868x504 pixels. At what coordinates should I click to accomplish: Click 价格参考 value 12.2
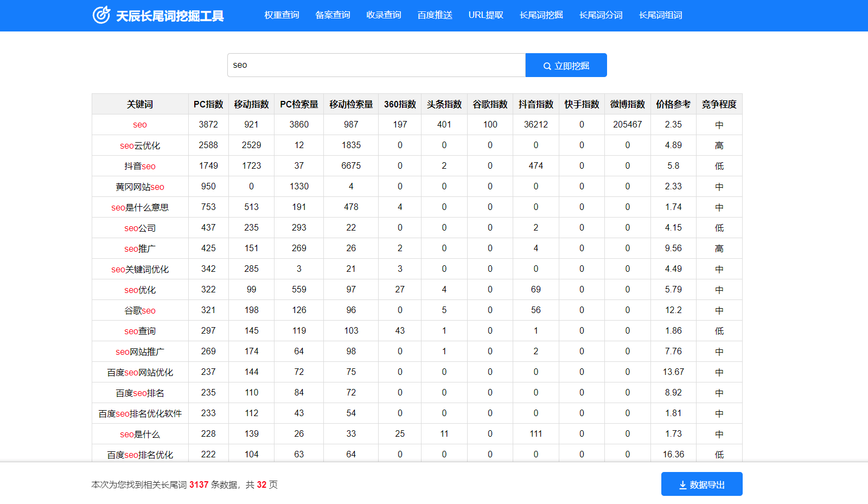673,310
